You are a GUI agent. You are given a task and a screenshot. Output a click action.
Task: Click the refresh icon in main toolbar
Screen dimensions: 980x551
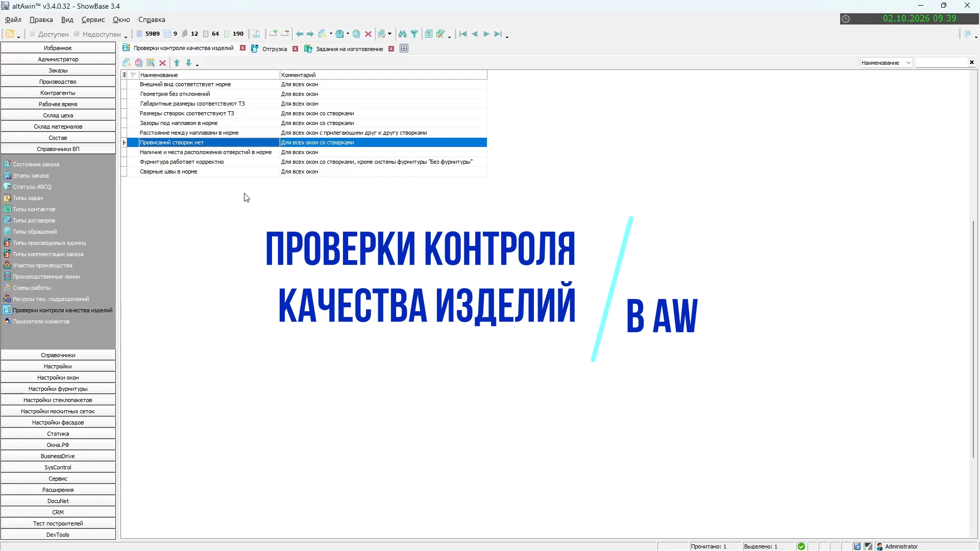pyautogui.click(x=429, y=34)
